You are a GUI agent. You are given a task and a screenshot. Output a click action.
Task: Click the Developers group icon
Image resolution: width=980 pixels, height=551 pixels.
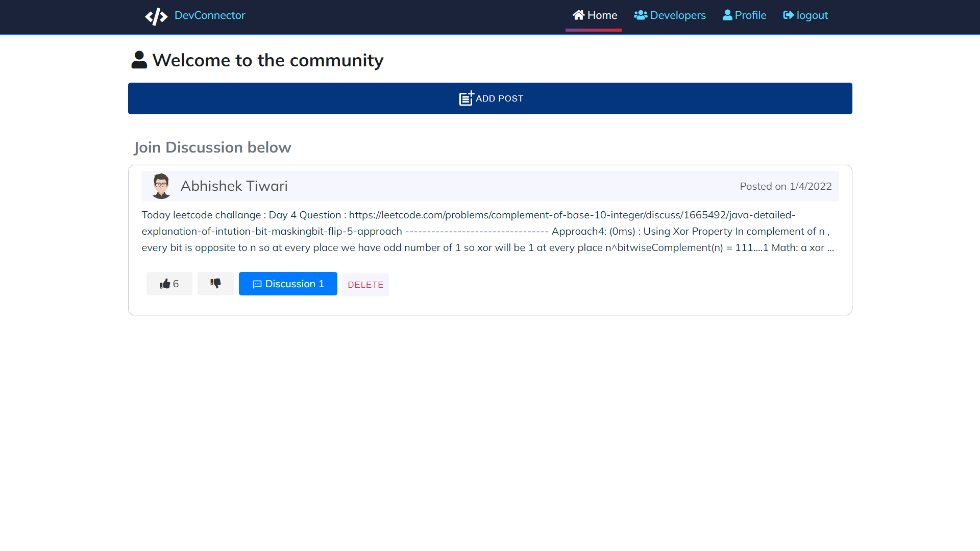pyautogui.click(x=640, y=15)
